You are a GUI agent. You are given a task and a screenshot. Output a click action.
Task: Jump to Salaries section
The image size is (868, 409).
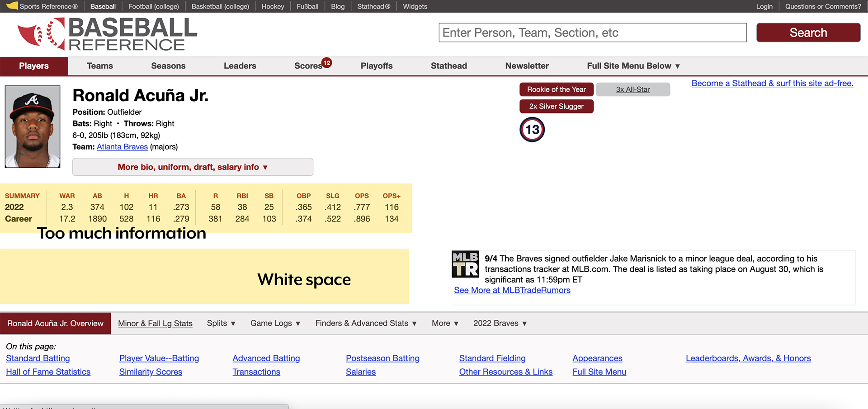click(361, 372)
